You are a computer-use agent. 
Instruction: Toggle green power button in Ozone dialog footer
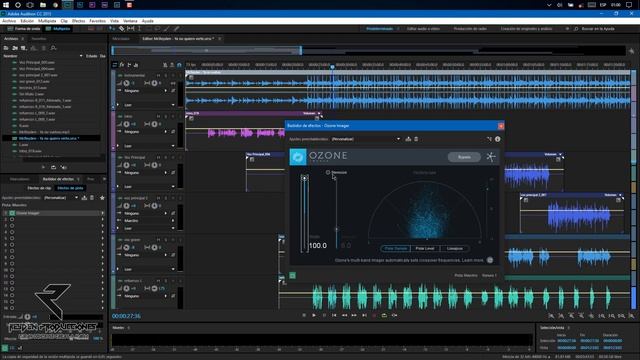coord(293,276)
